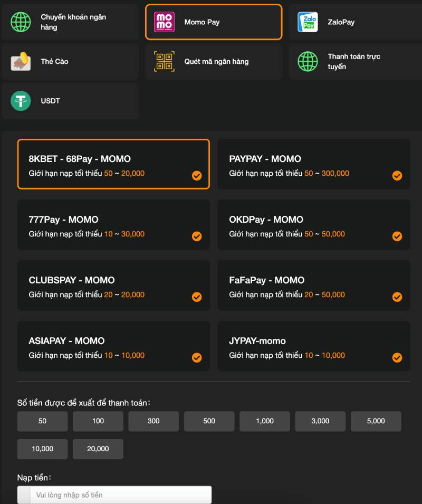Viewport: 422px width, 504px height.
Task: Select the 20,000 suggested amount
Action: pos(98,449)
